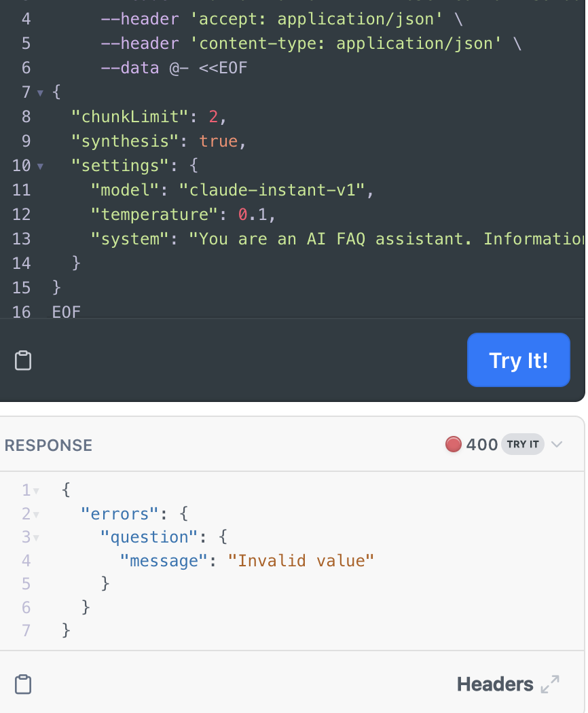Screen dimensions: 588x713
Task: Open the Headers view of the response
Action: (495, 684)
